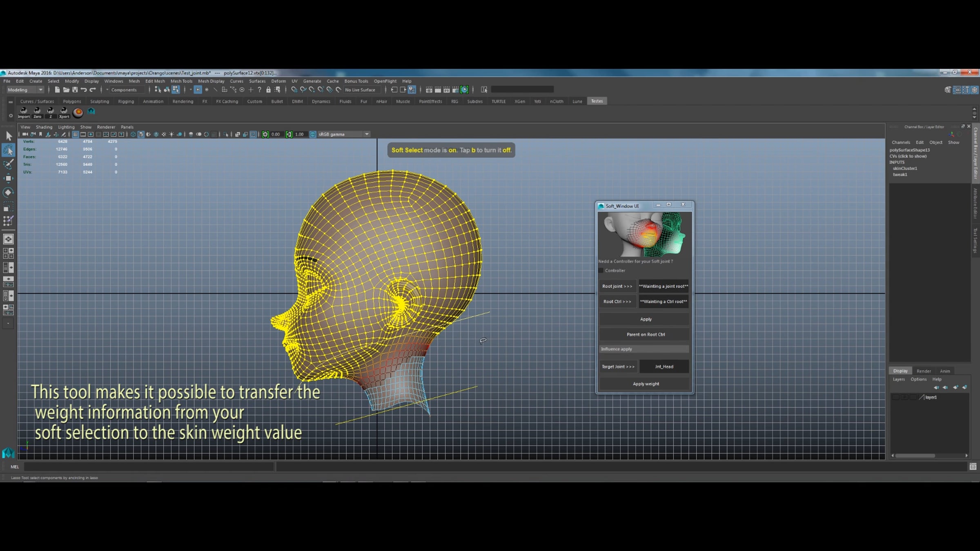Click the layer editor horizontal scrollbar
980x551 pixels.
tap(915, 455)
